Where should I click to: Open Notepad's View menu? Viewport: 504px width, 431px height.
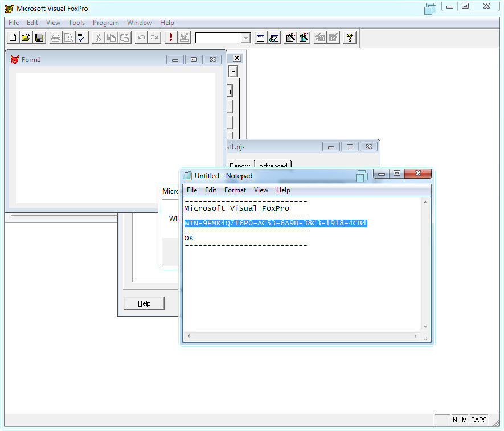click(x=261, y=190)
